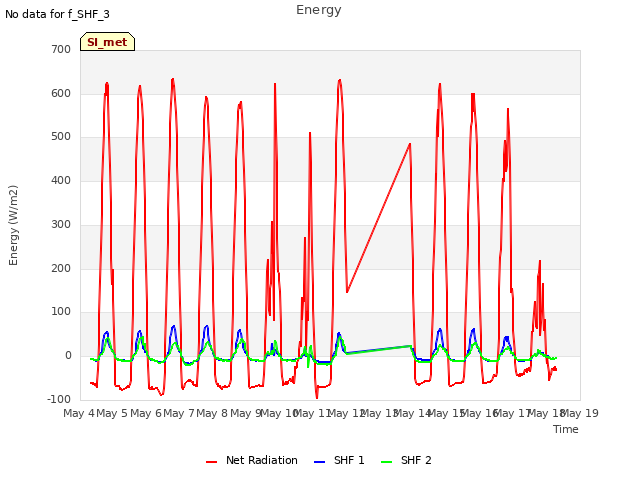Click the Energy chart title
Screen dimensions: 640x480
[319, 10]
